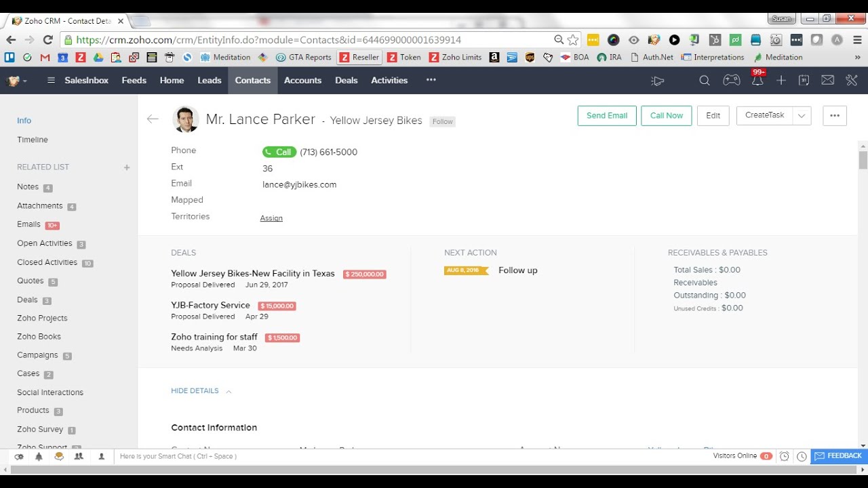868x488 pixels.
Task: Open CRM logo dropdown at top left
Action: click(x=17, y=81)
